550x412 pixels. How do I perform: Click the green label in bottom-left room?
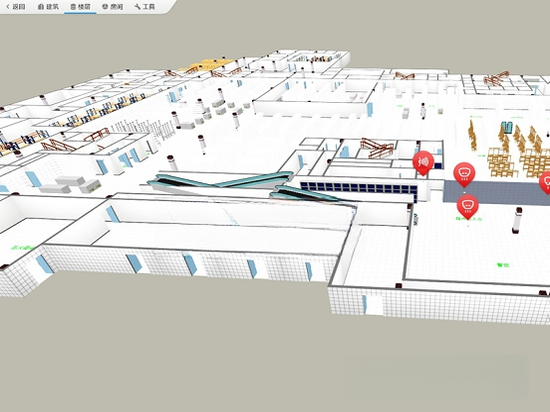(22, 248)
